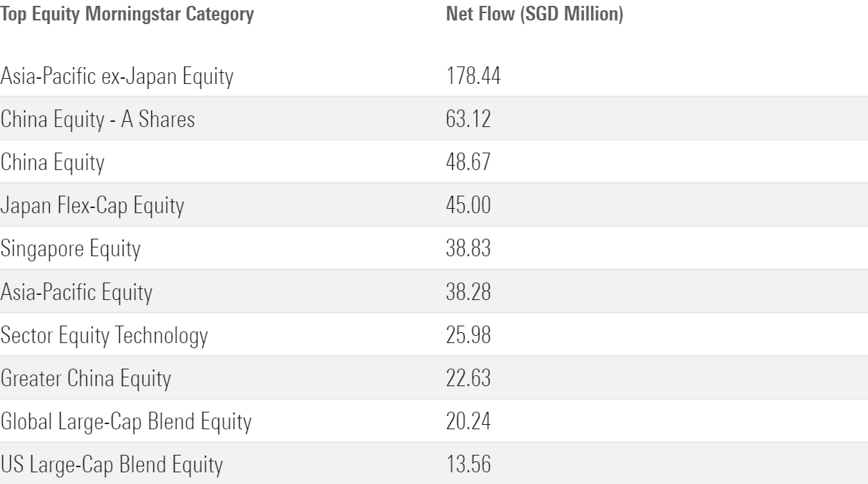
Task: Click the 45.00 net flow value
Action: [x=468, y=206]
